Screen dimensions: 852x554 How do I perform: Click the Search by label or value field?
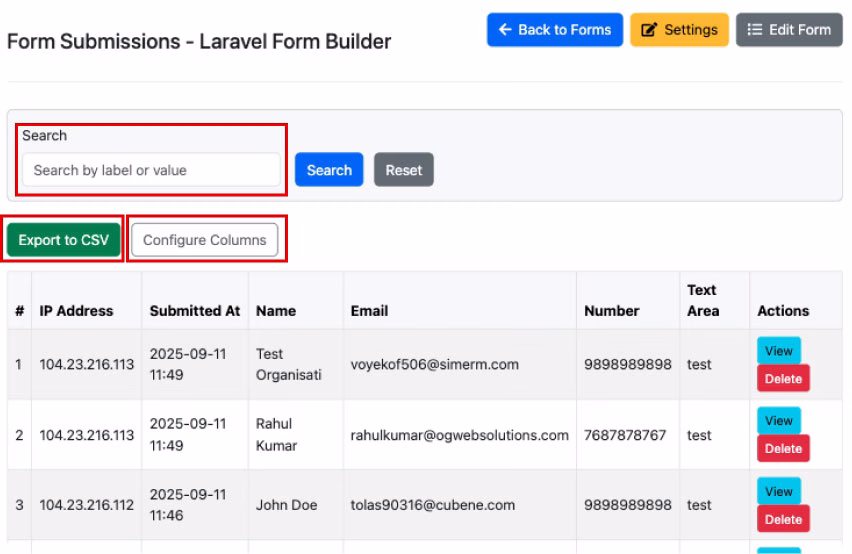coord(151,170)
